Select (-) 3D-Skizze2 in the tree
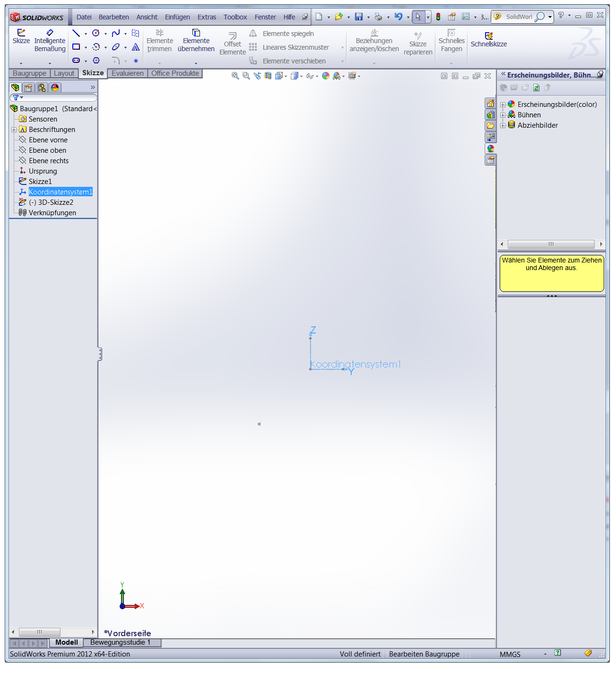 [51, 202]
